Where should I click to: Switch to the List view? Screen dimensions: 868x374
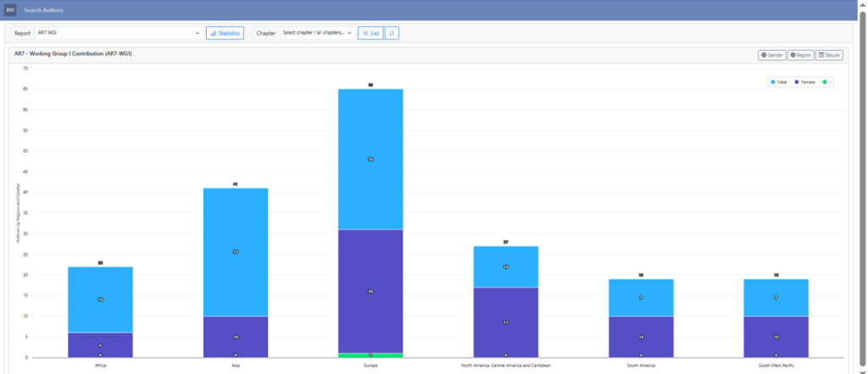(370, 33)
